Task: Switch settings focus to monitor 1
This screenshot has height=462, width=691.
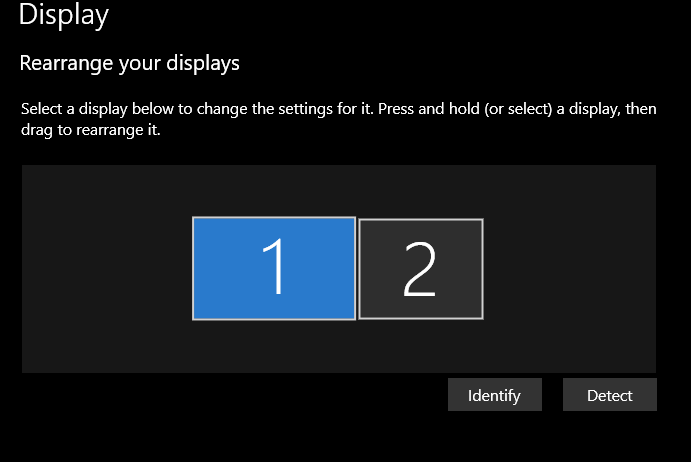Action: click(x=273, y=268)
